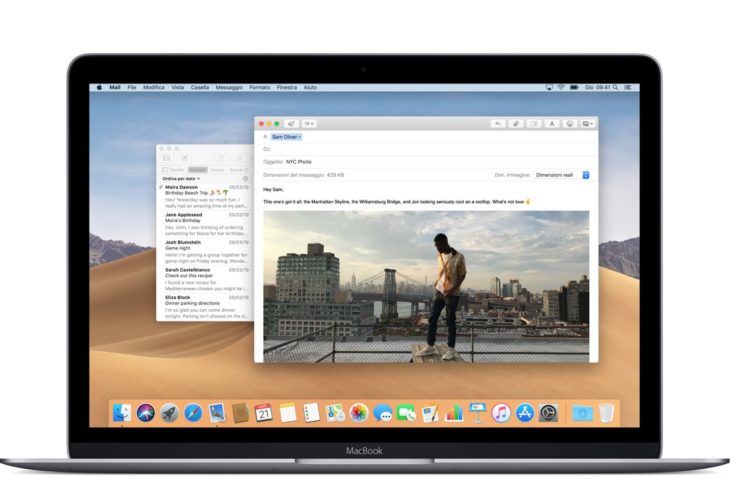
Task: Open Messages from the Dock
Action: point(382,413)
